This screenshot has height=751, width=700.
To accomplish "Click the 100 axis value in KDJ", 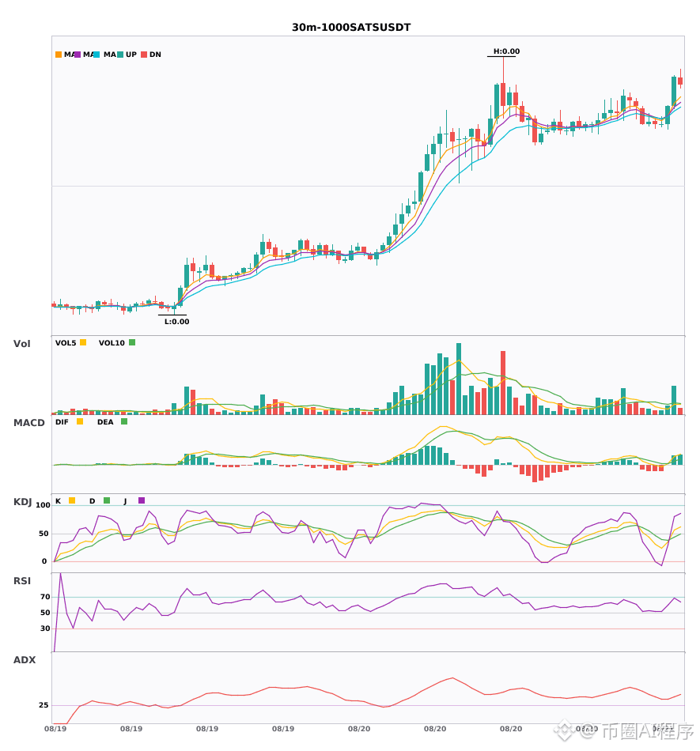I will 43,505.
